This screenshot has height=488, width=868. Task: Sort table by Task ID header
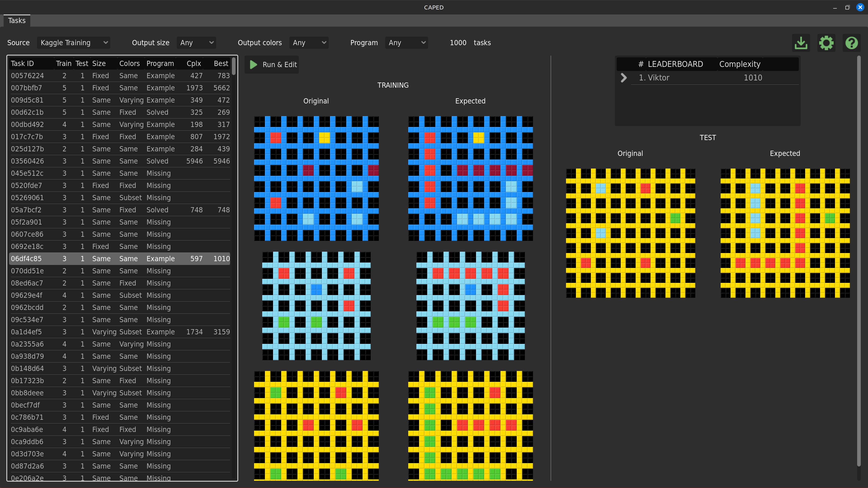(22, 64)
